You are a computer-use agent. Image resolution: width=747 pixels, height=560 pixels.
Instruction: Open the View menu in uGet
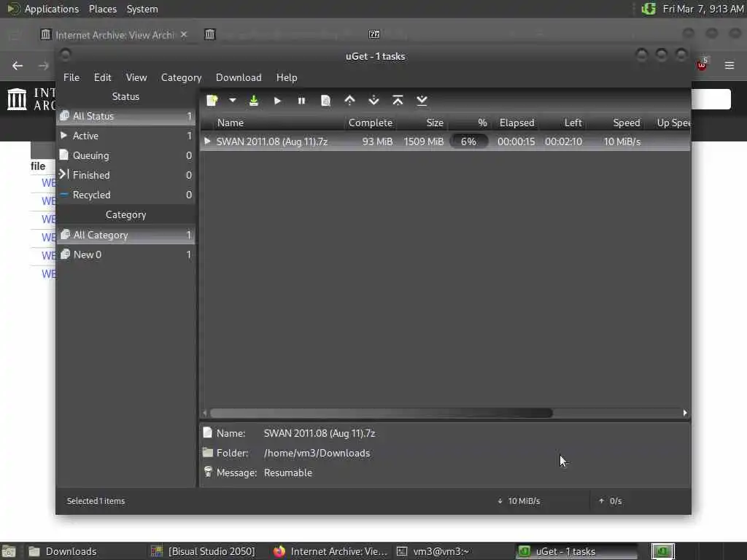pyautogui.click(x=136, y=77)
